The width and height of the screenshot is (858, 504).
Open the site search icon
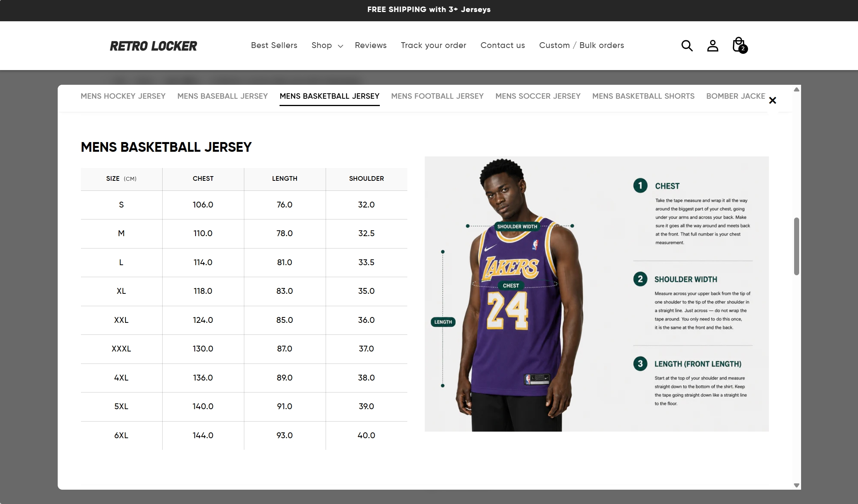click(x=687, y=46)
